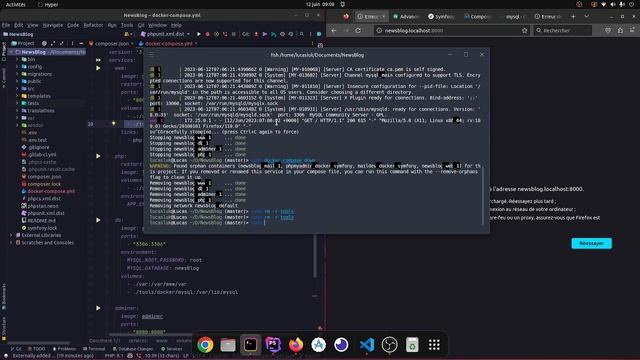Open the Structure side tool window

pyautogui.click(x=4, y=329)
